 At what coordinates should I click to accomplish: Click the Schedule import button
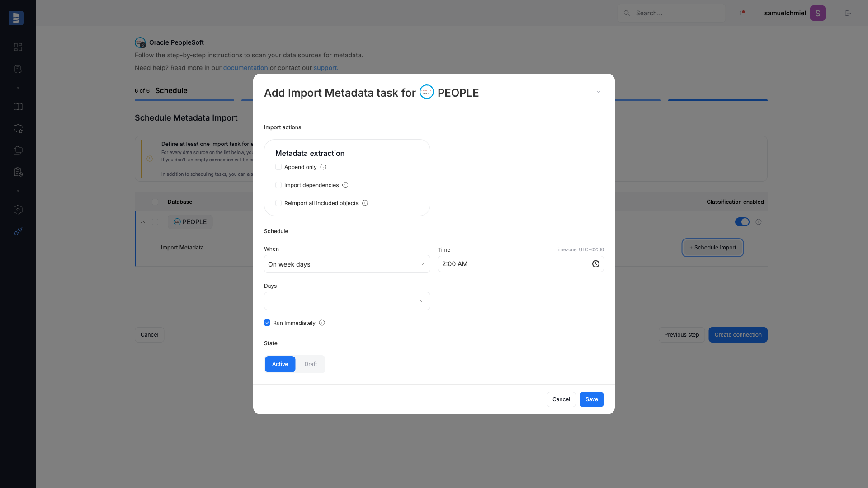tap(712, 248)
